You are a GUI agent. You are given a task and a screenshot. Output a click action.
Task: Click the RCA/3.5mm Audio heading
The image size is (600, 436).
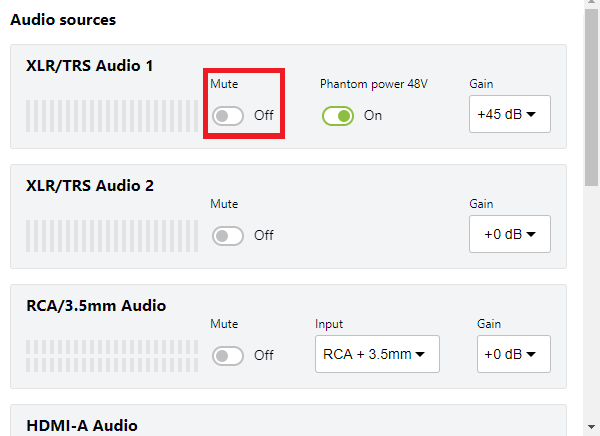tap(96, 306)
